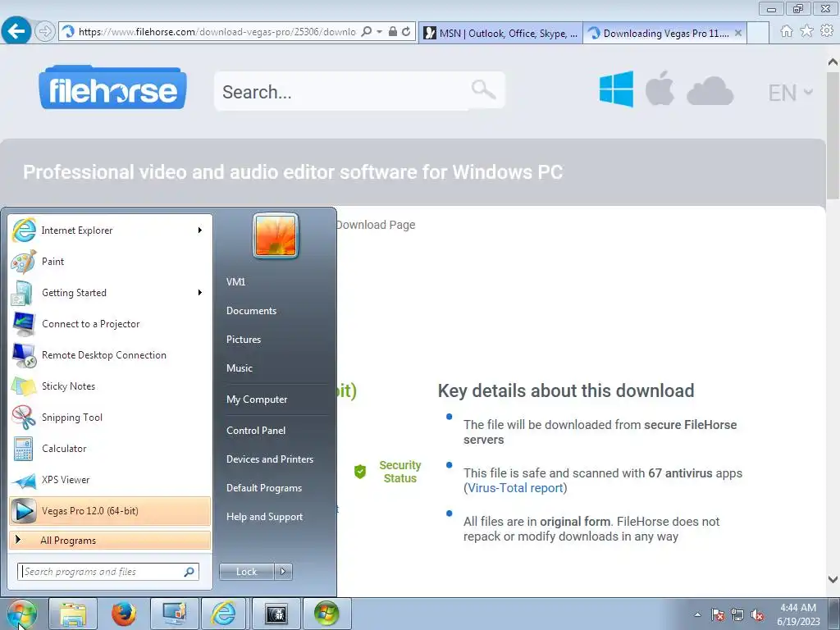The height and width of the screenshot is (630, 840).
Task: Click the page refresh icon in address bar
Action: [407, 32]
